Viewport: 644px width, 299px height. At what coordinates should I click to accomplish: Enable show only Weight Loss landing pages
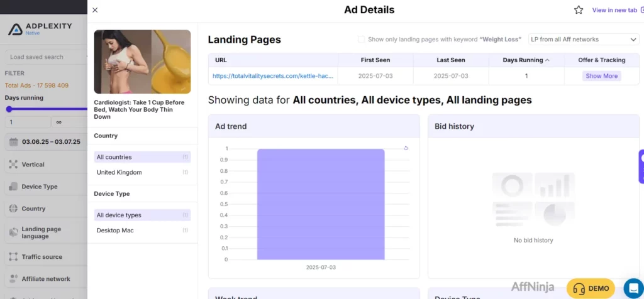pyautogui.click(x=361, y=40)
